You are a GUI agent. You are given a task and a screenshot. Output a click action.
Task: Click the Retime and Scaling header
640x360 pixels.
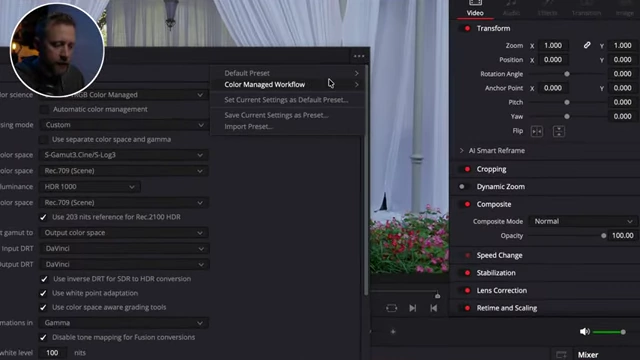[507, 308]
